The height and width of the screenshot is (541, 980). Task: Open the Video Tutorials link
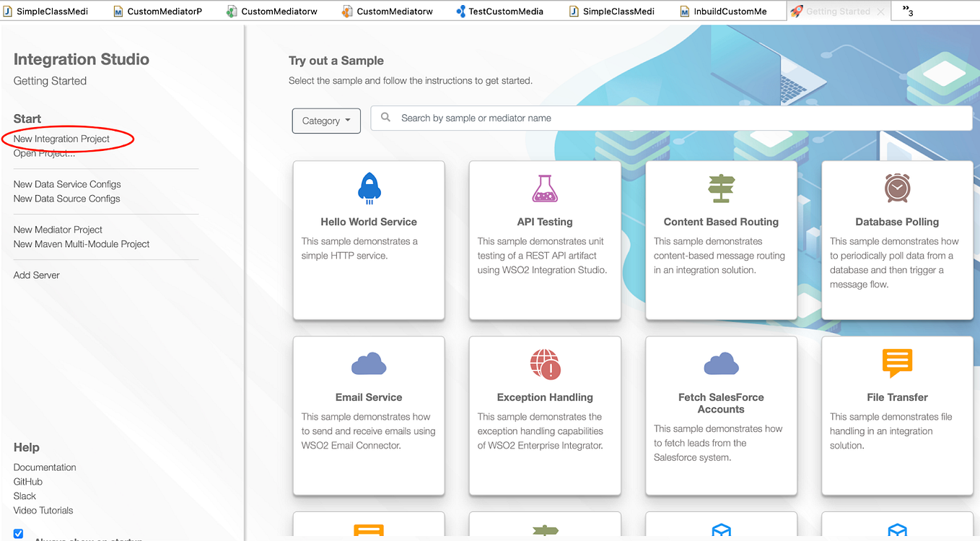click(44, 510)
